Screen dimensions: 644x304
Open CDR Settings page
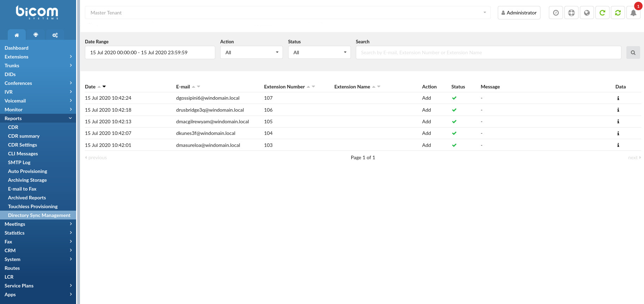coord(38,145)
